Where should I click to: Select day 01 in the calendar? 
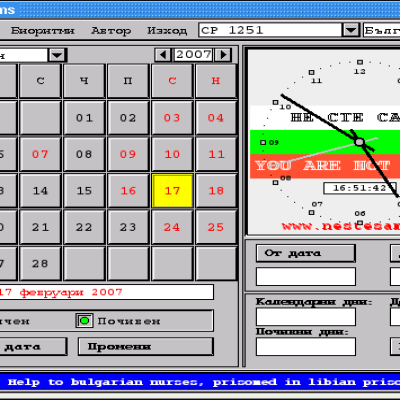(x=84, y=118)
